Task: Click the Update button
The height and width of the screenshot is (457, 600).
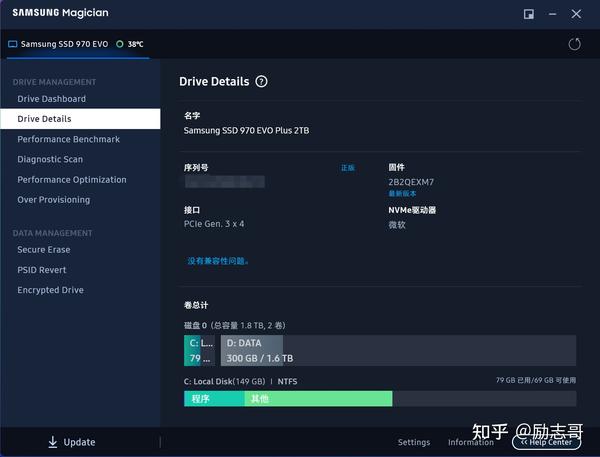Action: click(x=72, y=442)
